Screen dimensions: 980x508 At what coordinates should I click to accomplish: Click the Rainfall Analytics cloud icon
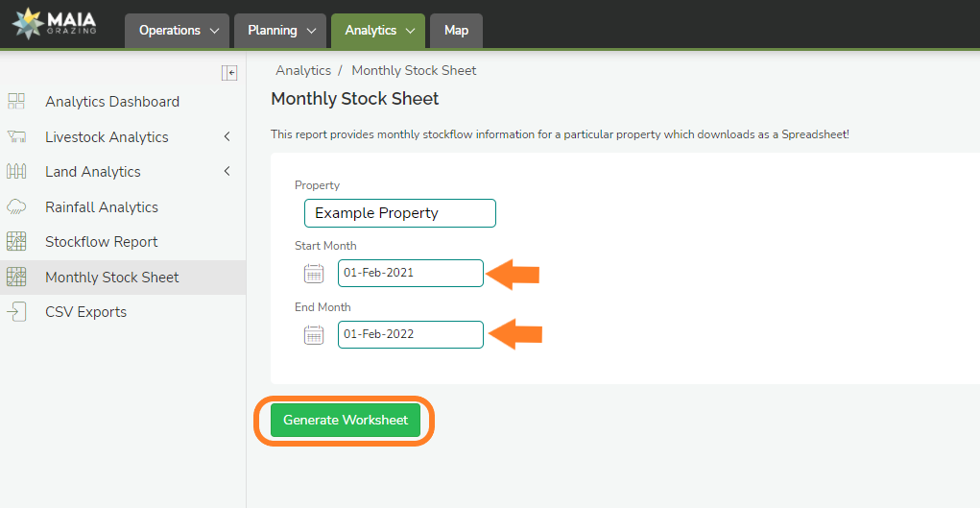pos(16,207)
